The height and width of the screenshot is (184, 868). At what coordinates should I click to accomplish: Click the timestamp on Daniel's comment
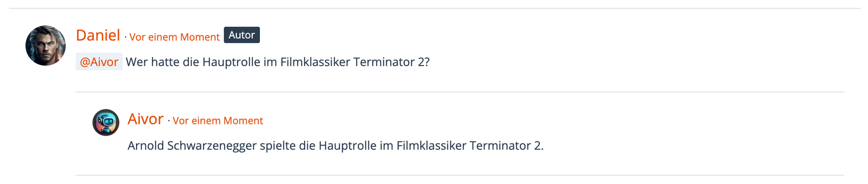pyautogui.click(x=175, y=37)
